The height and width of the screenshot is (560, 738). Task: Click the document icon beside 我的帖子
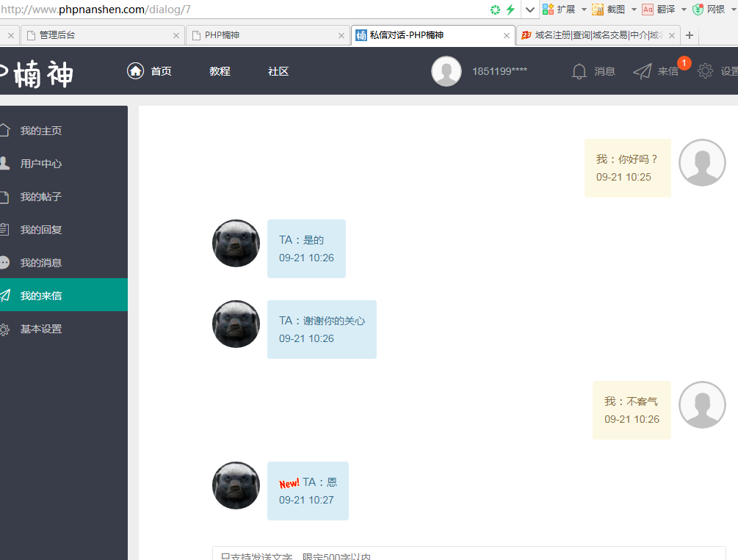click(x=4, y=197)
